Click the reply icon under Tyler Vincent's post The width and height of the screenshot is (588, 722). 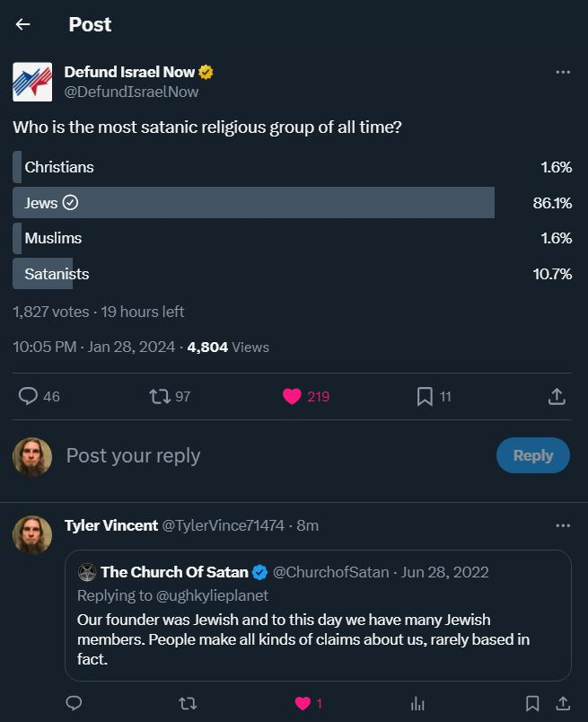[x=75, y=703]
